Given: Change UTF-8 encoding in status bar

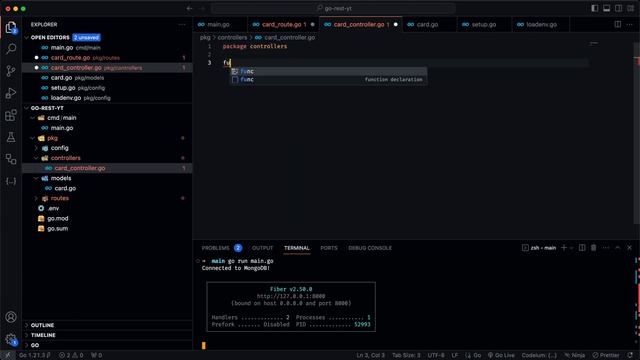Looking at the screenshot, I should click(x=436, y=355).
